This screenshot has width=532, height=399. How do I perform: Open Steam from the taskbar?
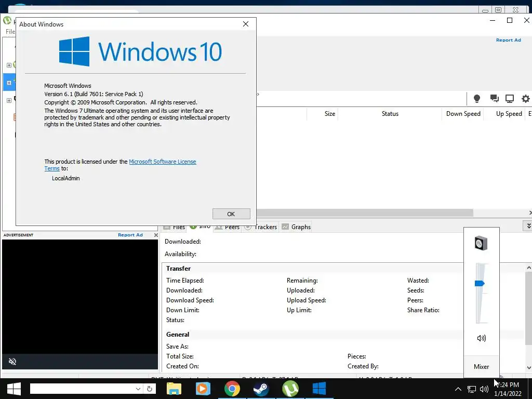(261, 389)
